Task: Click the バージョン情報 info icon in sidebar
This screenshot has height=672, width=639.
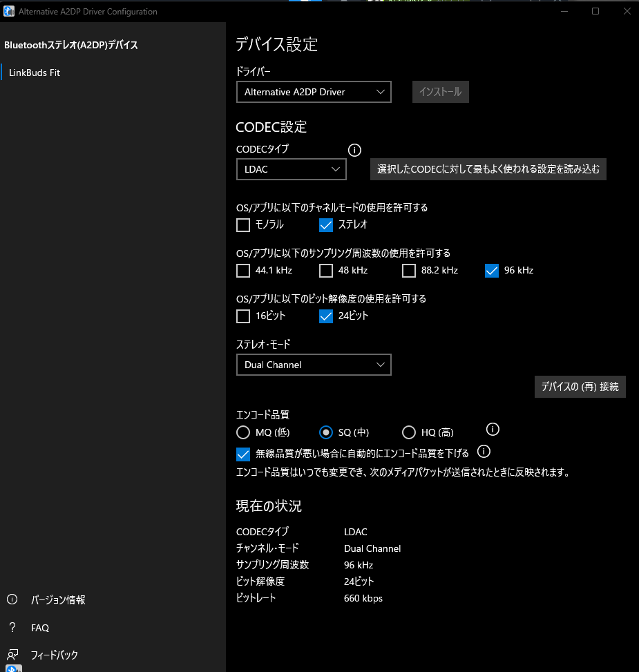Action: tap(12, 599)
